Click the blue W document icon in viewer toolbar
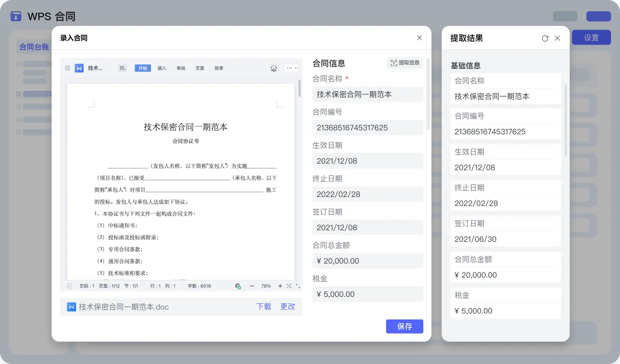 (x=79, y=68)
